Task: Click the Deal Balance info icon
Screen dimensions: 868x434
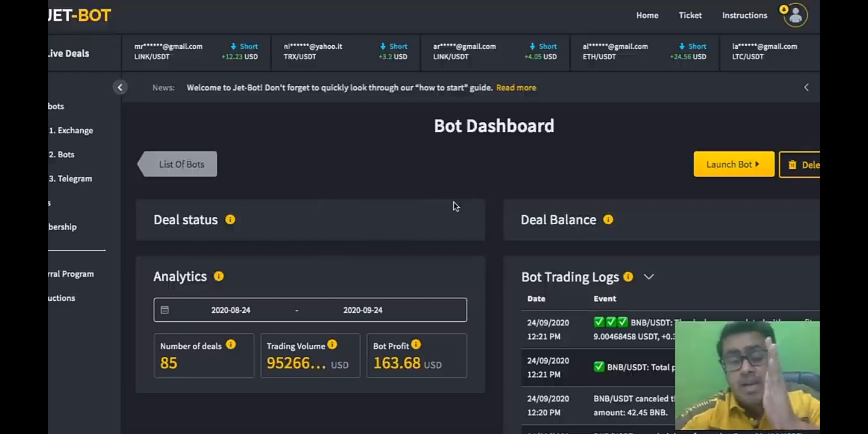Action: tap(608, 219)
